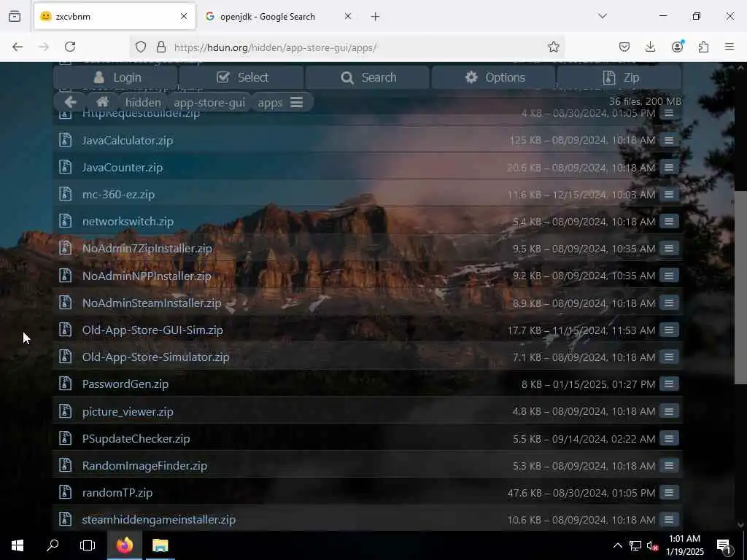This screenshot has width=747, height=560.
Task: Open File Explorer from the taskbar
Action: (160, 545)
